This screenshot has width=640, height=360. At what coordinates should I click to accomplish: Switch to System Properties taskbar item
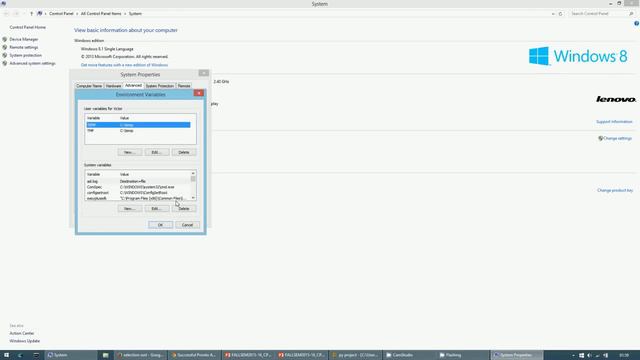pos(517,355)
